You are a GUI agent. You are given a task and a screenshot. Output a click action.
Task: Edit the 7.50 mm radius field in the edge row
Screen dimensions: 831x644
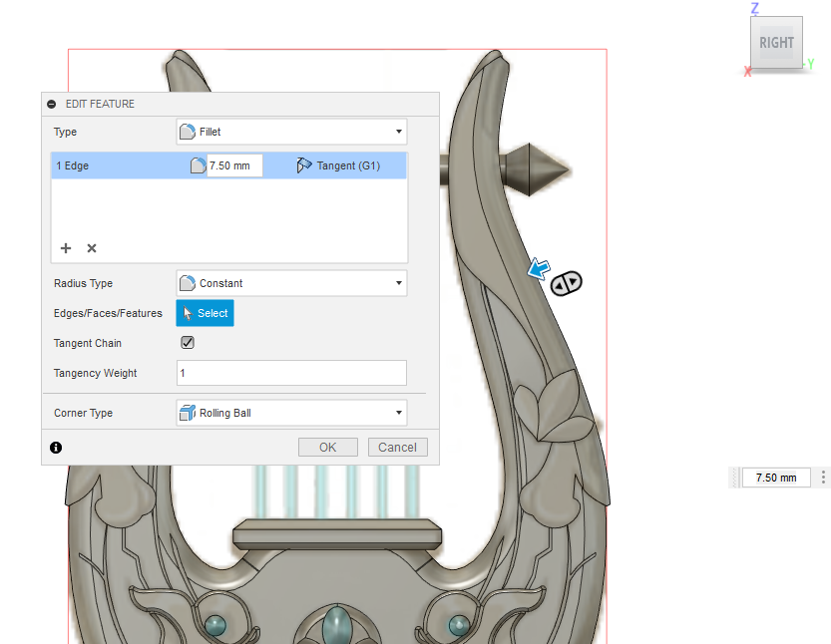tap(234, 165)
